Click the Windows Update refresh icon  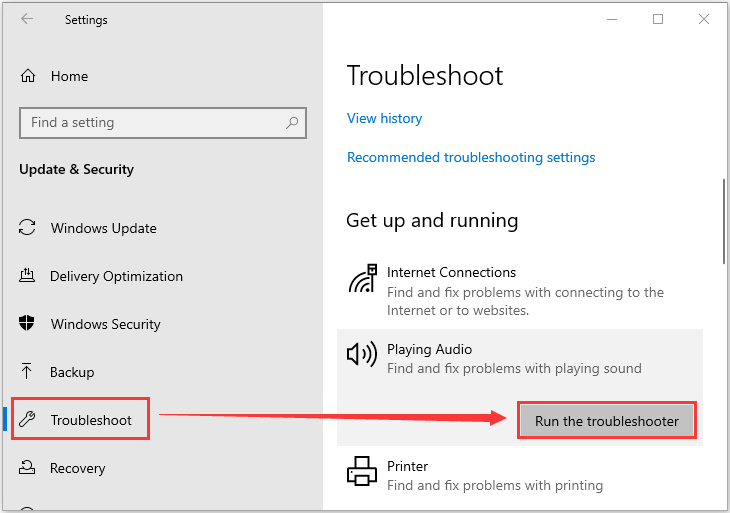[27, 228]
